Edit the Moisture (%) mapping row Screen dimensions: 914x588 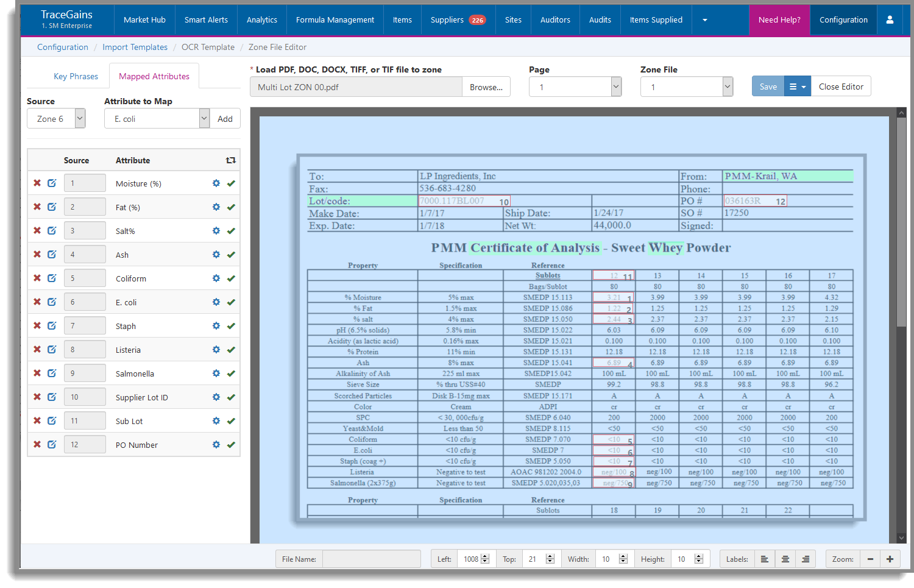(x=52, y=183)
